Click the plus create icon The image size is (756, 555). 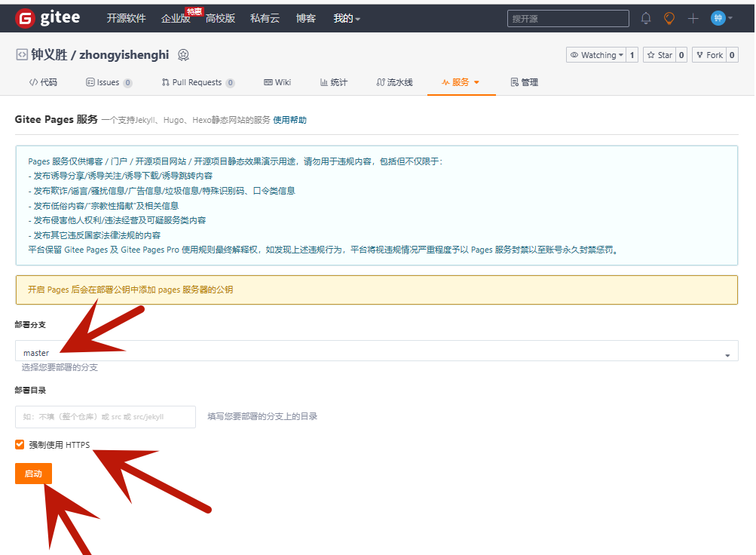pos(693,18)
